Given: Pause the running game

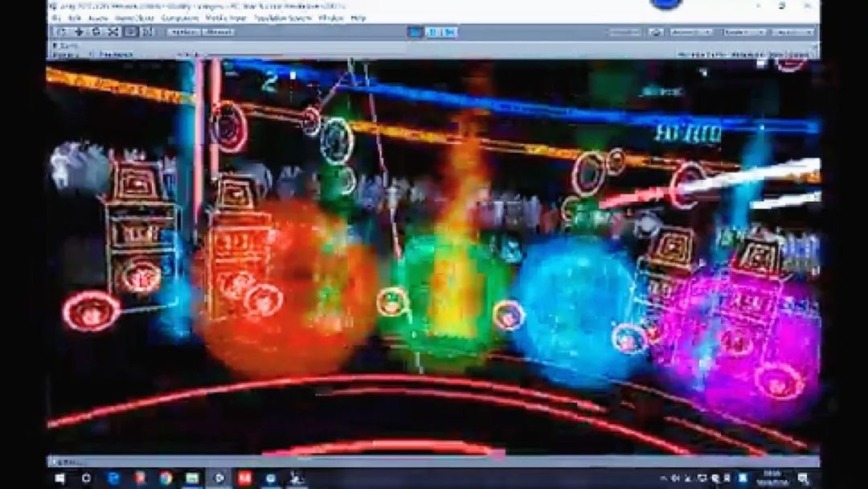Looking at the screenshot, I should [x=432, y=32].
